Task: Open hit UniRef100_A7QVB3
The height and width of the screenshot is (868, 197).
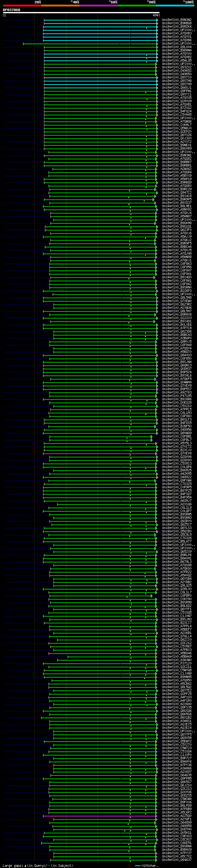Action: click(177, 33)
